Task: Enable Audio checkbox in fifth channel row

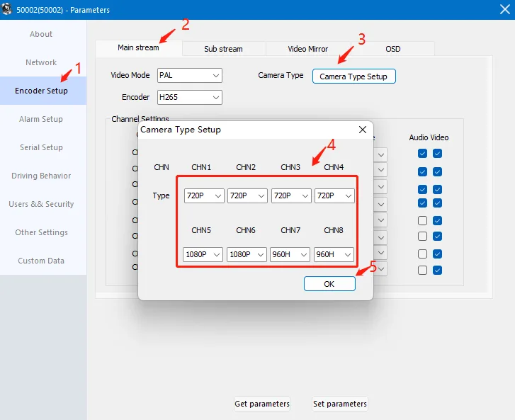Action: tap(422, 221)
